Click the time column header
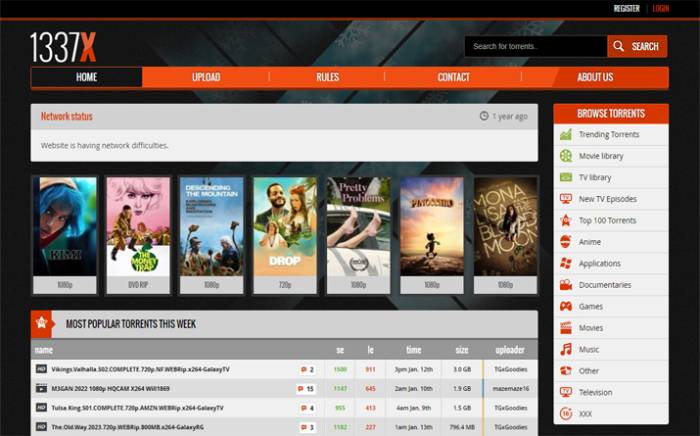This screenshot has width=700, height=436. [x=413, y=350]
